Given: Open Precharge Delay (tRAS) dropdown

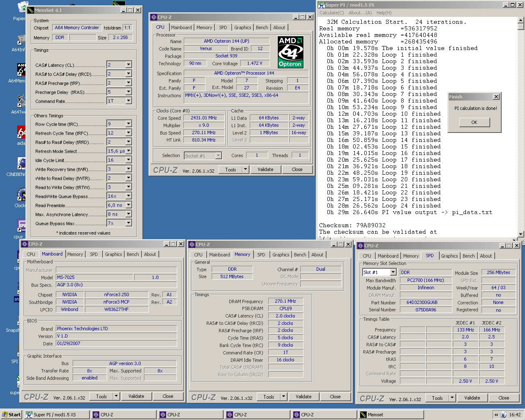Looking at the screenshot, I should [128, 92].
